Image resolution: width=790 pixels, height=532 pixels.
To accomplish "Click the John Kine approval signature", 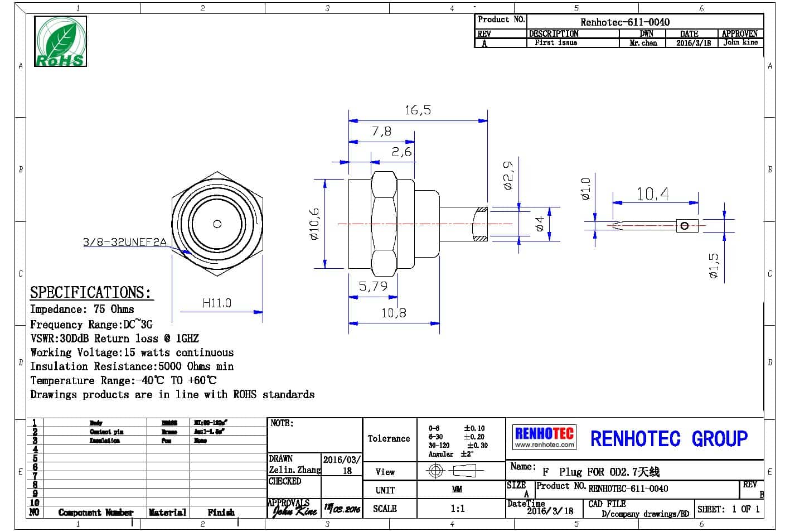I will click(294, 509).
